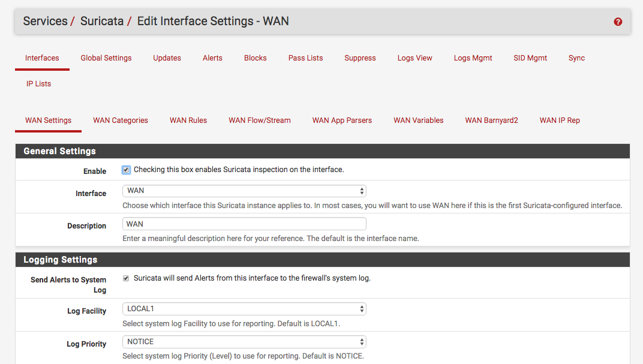The width and height of the screenshot is (643, 364).
Task: Open the SID Mgmt tab
Action: (530, 58)
